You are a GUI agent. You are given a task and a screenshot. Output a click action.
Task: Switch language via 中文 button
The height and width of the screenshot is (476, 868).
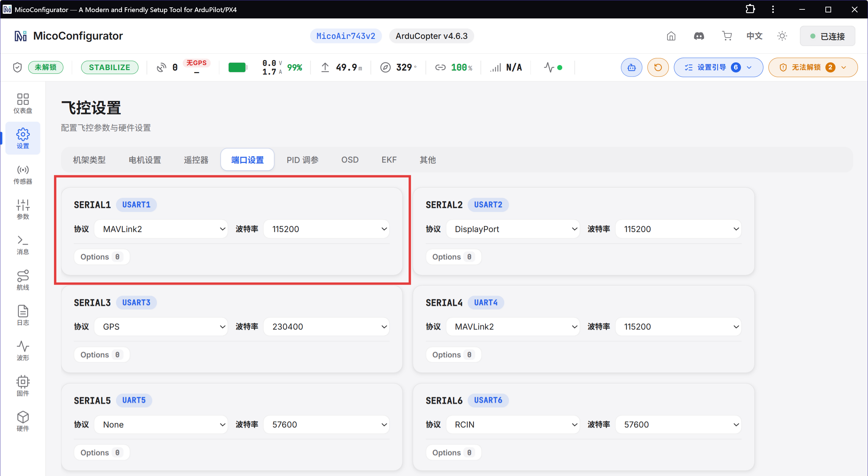[x=754, y=36]
